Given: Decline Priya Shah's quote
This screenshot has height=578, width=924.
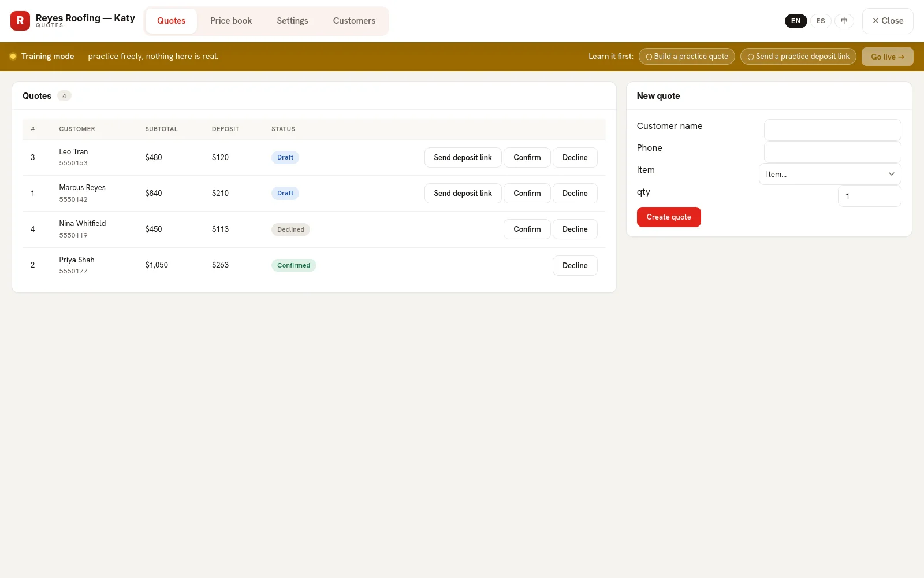Looking at the screenshot, I should (575, 266).
